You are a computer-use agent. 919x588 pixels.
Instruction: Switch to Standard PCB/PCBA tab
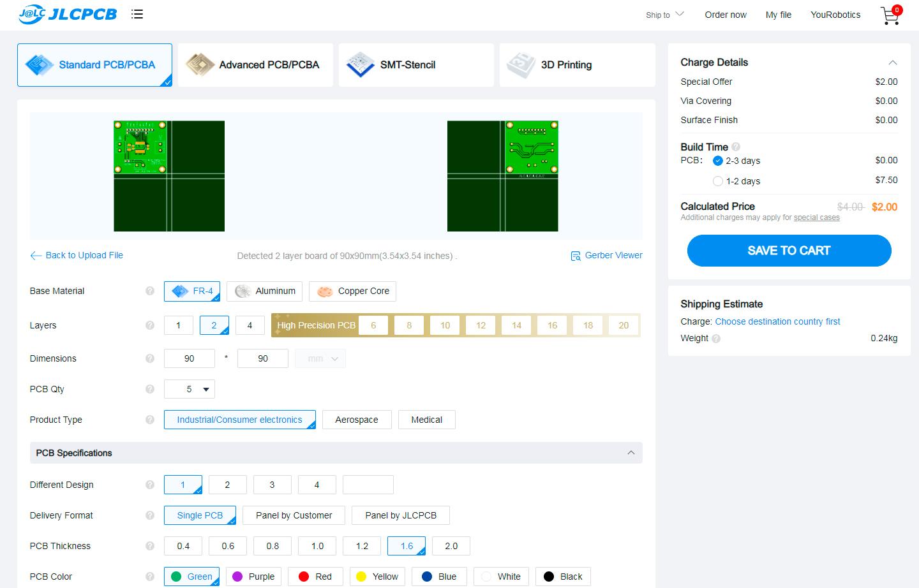[94, 65]
